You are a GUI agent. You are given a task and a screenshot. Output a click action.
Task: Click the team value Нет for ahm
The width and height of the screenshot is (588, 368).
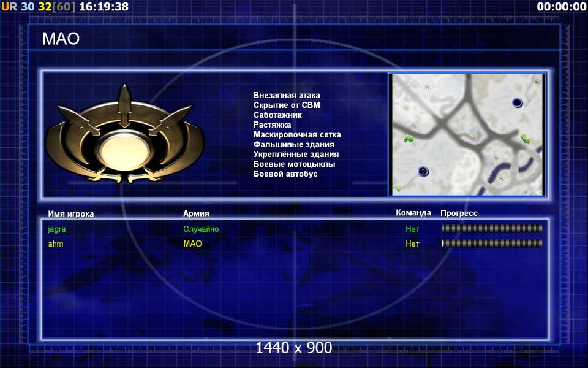pos(412,243)
